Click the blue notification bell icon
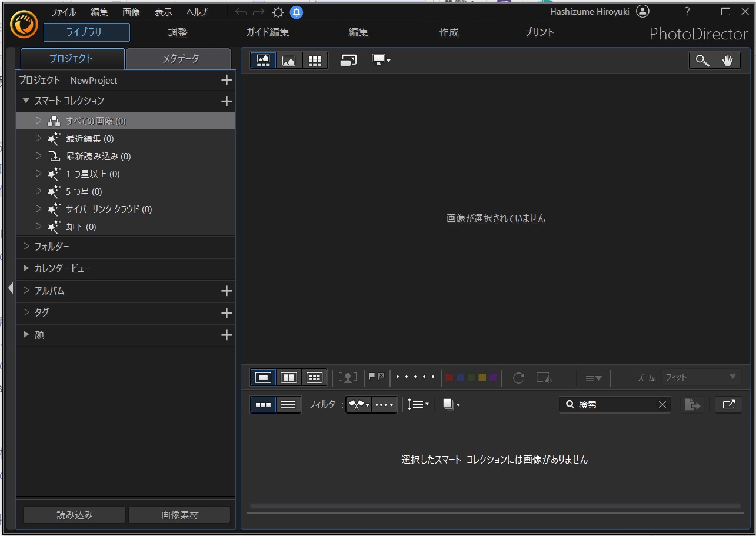 click(297, 12)
